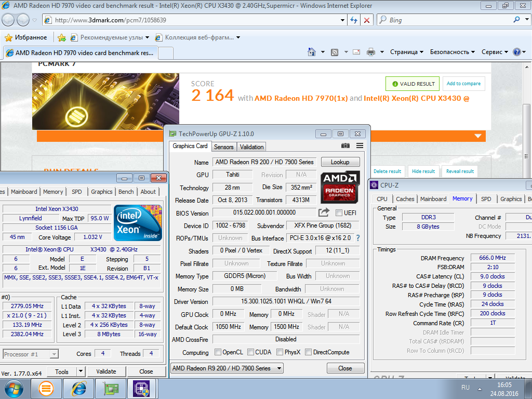Open Processor #1 selection dropdown

(31, 354)
